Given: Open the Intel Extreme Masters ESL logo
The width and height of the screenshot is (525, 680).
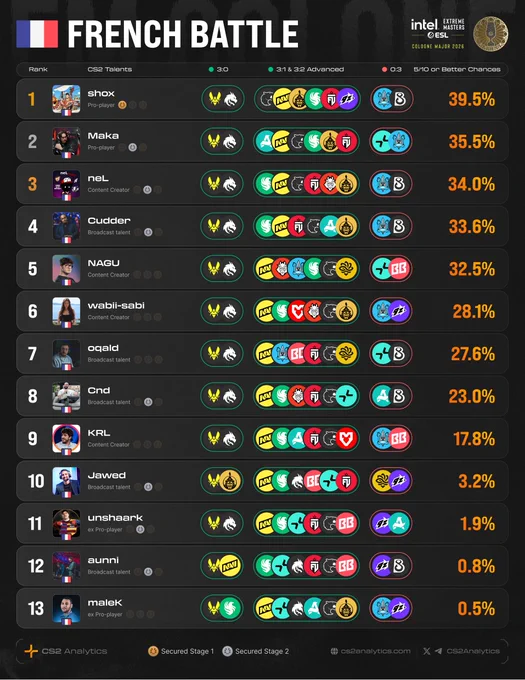Looking at the screenshot, I should click(x=438, y=33).
